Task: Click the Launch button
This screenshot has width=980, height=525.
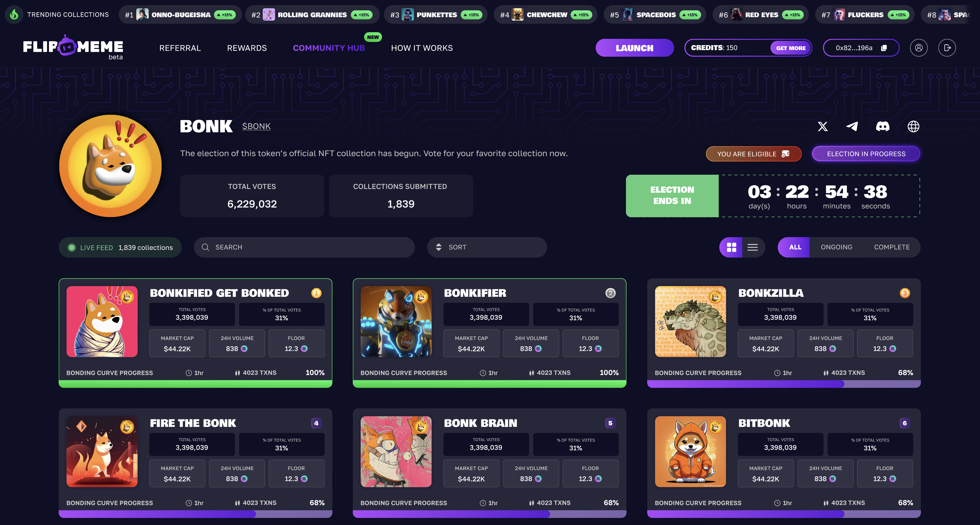Action: pos(635,48)
